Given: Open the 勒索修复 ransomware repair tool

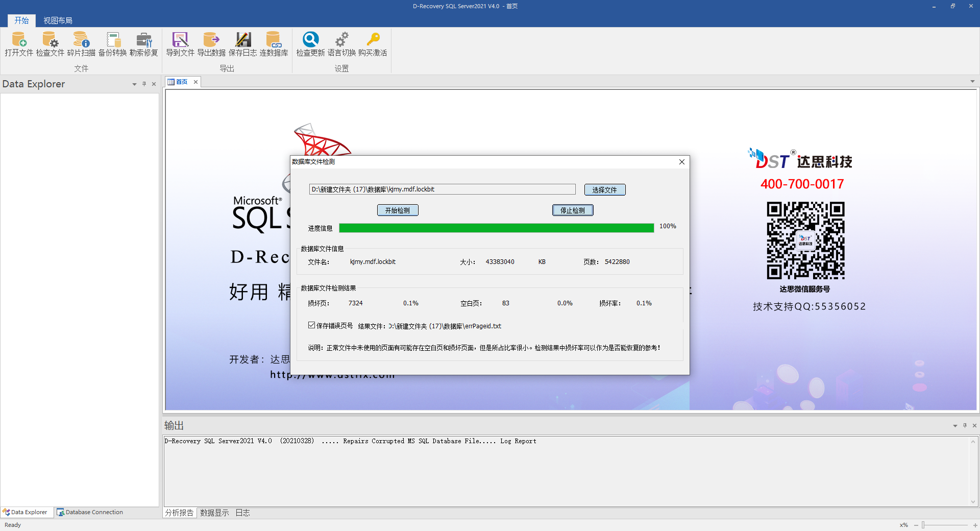Looking at the screenshot, I should 144,44.
